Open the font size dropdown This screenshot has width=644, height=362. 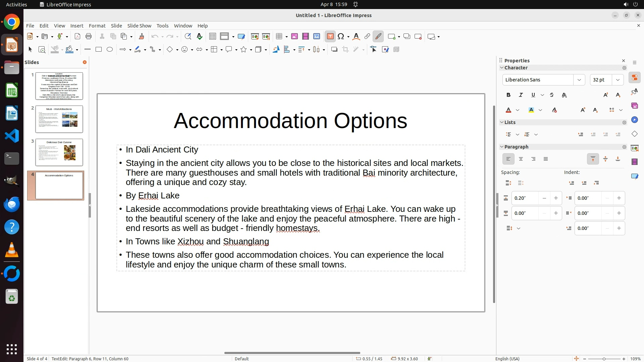click(618, 80)
